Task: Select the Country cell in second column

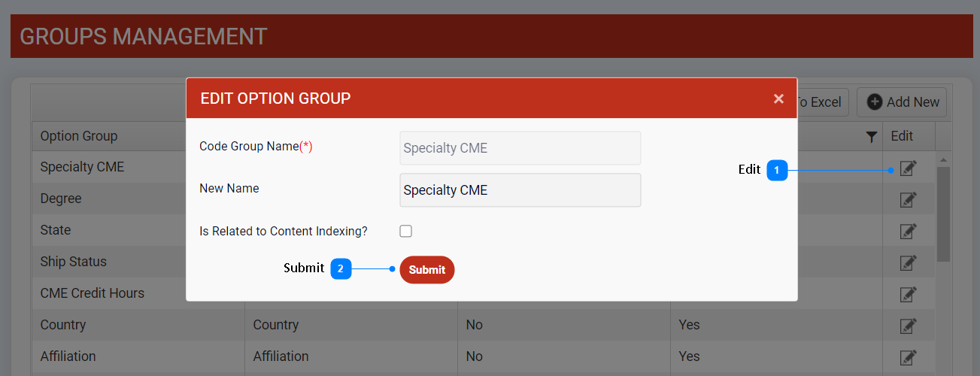Action: (275, 325)
